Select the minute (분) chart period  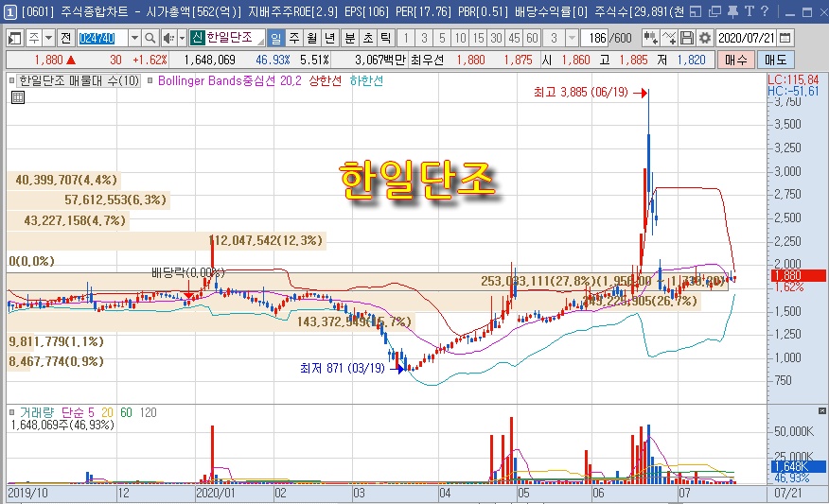click(x=350, y=38)
